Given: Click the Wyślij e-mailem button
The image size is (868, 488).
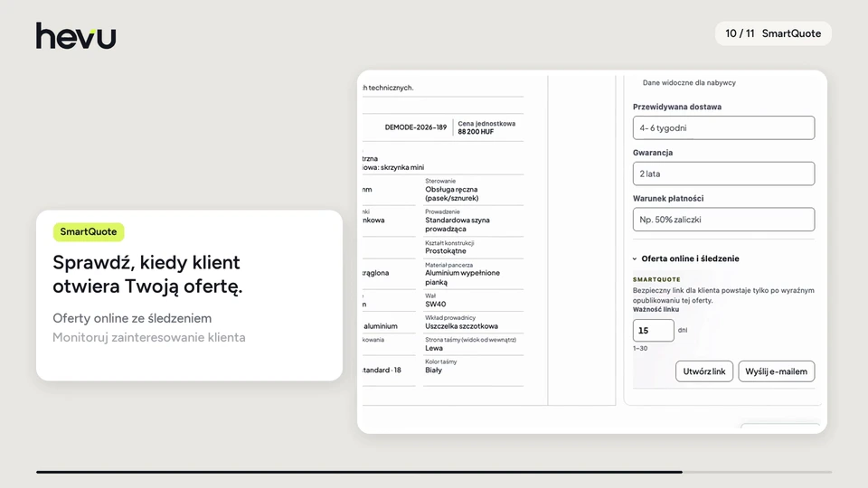Looking at the screenshot, I should [x=776, y=371].
